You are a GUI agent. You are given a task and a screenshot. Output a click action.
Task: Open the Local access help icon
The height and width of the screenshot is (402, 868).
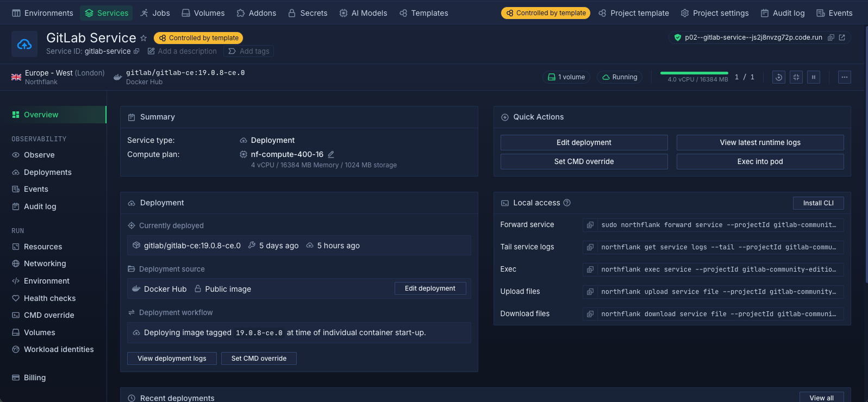(567, 203)
